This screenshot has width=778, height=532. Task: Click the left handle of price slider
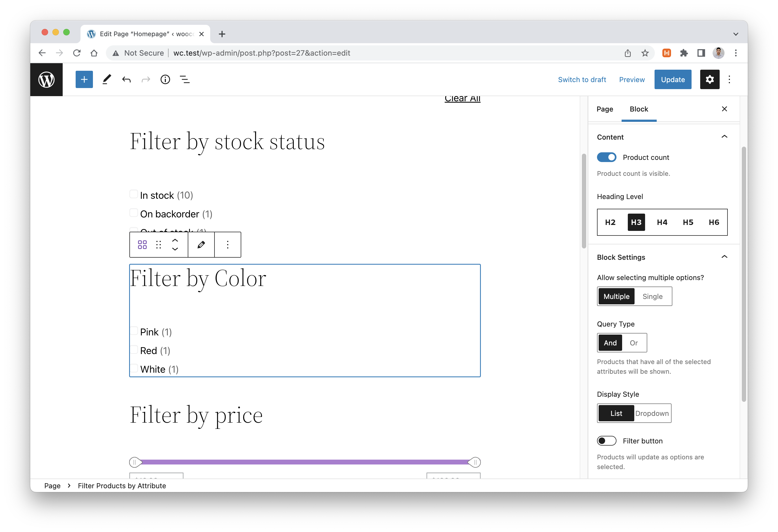coord(135,462)
